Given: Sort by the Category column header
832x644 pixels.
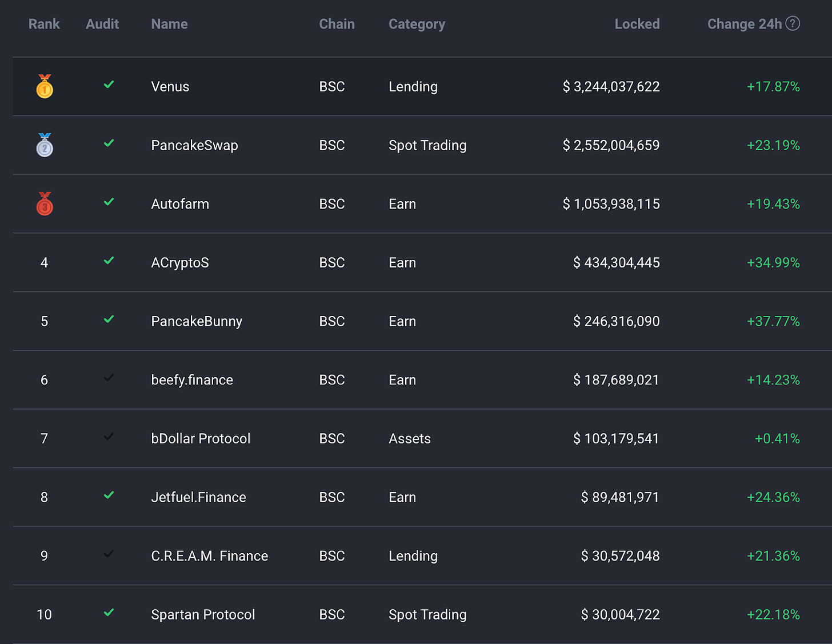Looking at the screenshot, I should 417,24.
